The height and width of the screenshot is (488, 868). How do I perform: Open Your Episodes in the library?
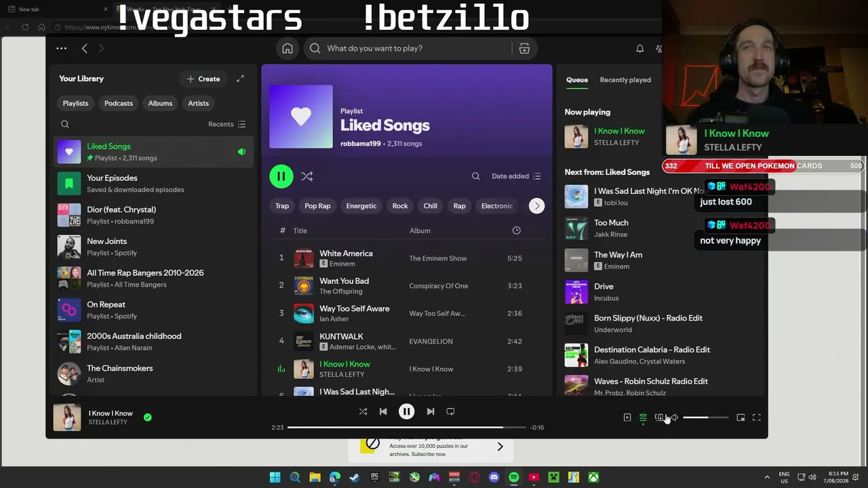[153, 184]
